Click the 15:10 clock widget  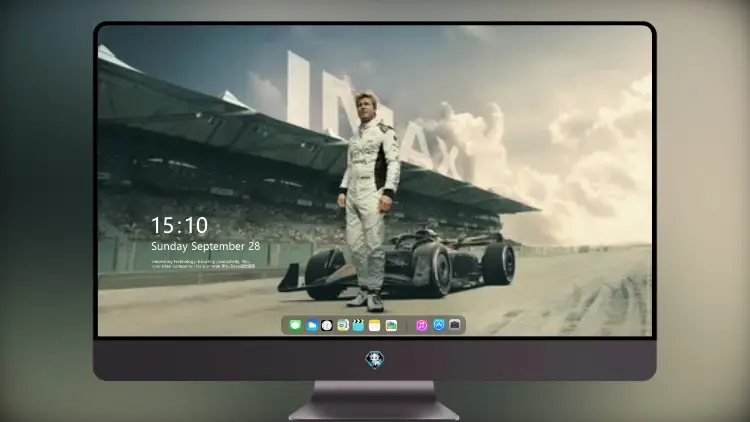pyautogui.click(x=180, y=225)
